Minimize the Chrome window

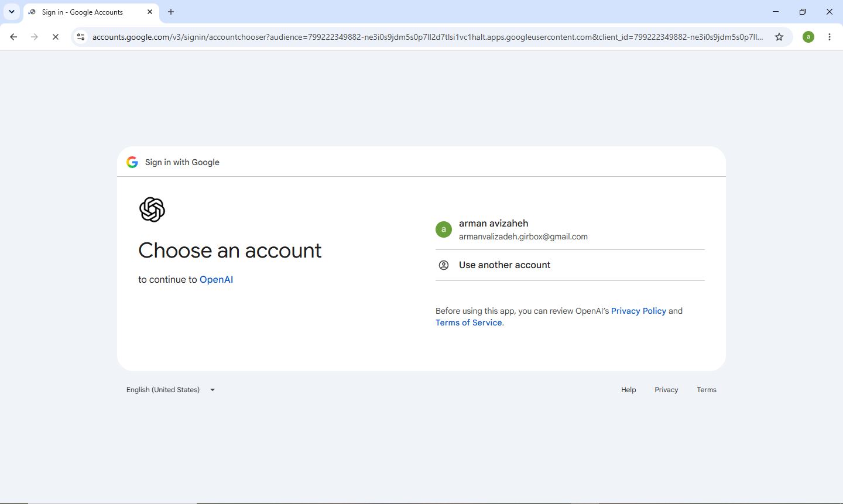(776, 12)
